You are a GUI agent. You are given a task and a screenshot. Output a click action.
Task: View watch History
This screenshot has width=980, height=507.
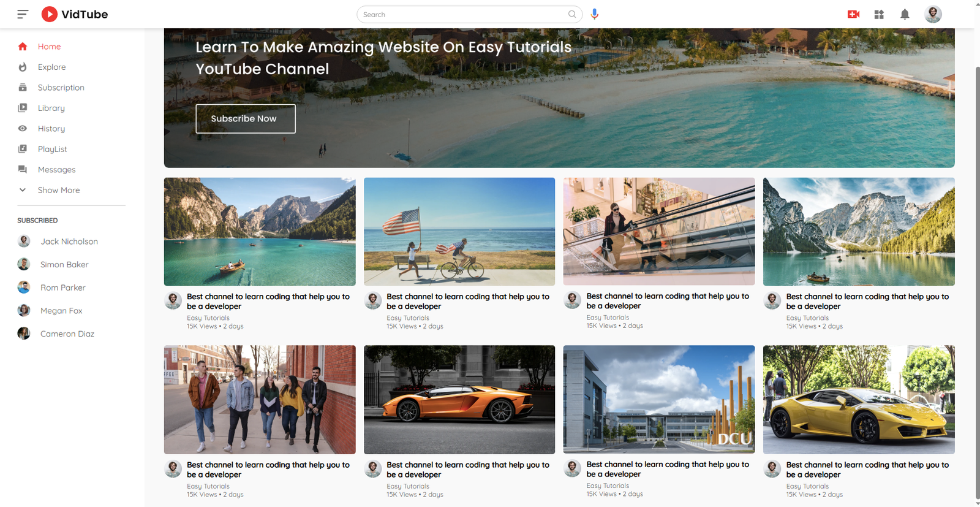51,129
